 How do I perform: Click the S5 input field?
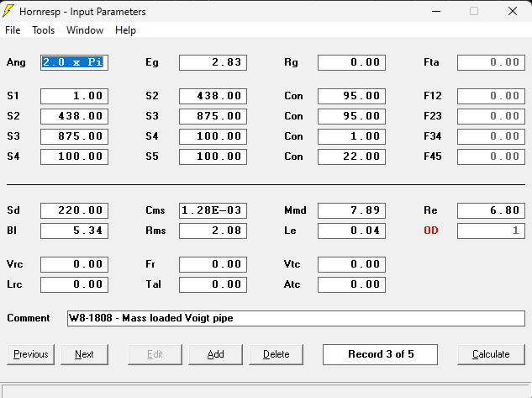click(213, 157)
